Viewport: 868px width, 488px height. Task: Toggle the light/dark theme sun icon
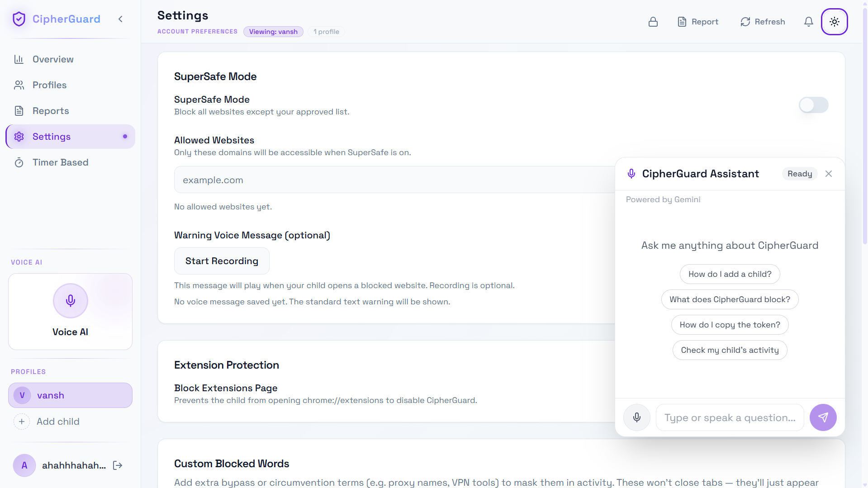835,22
